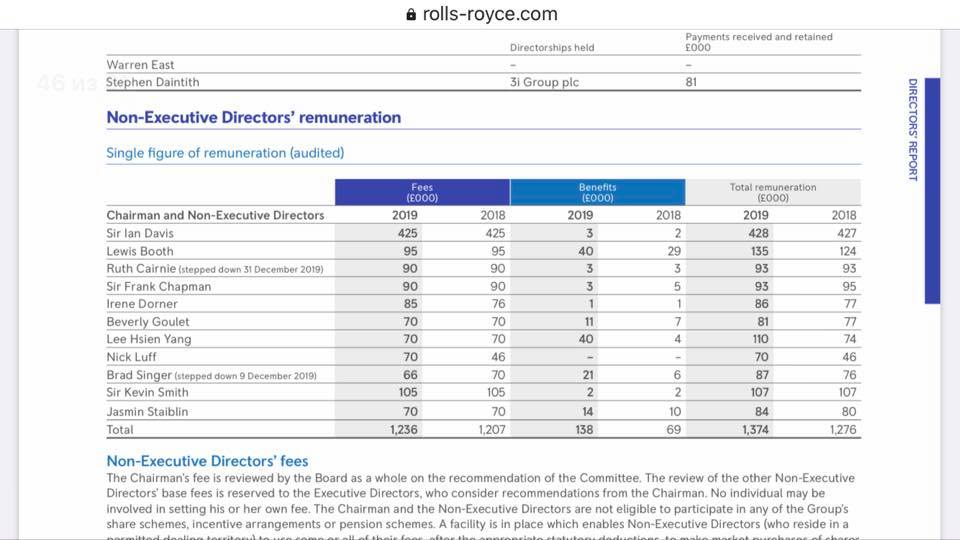The width and height of the screenshot is (960, 540).
Task: Click the 3i Group plc directorship entry
Action: (x=544, y=83)
